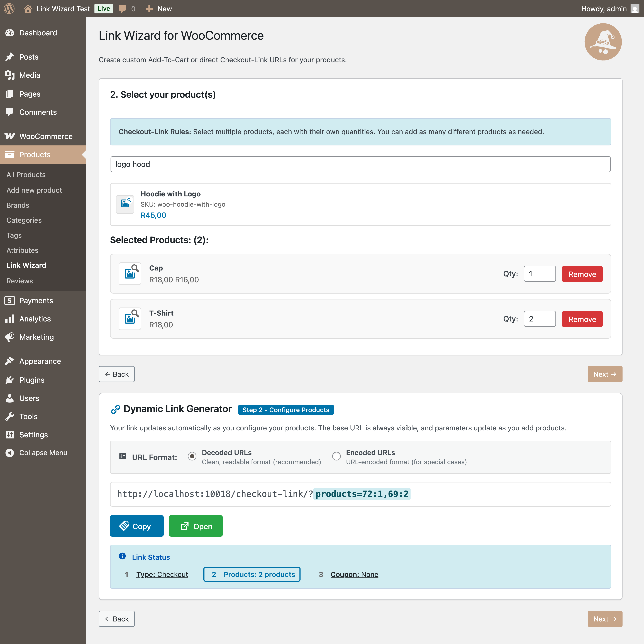Click the Collapse Menu arrow icon

10,453
